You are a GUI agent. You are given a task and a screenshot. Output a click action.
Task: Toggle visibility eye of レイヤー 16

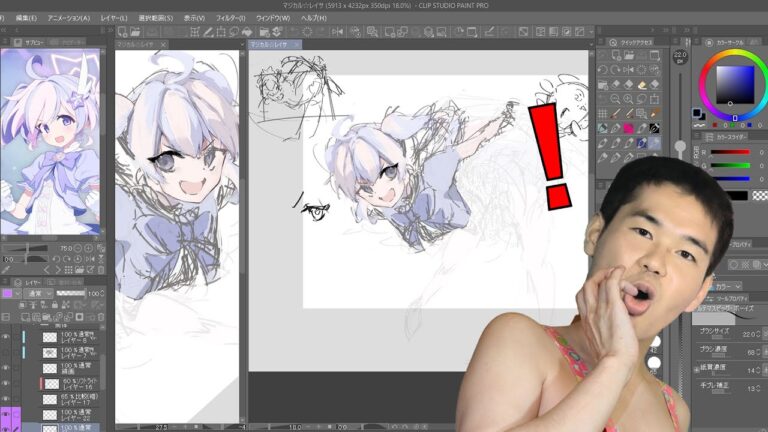(7, 383)
